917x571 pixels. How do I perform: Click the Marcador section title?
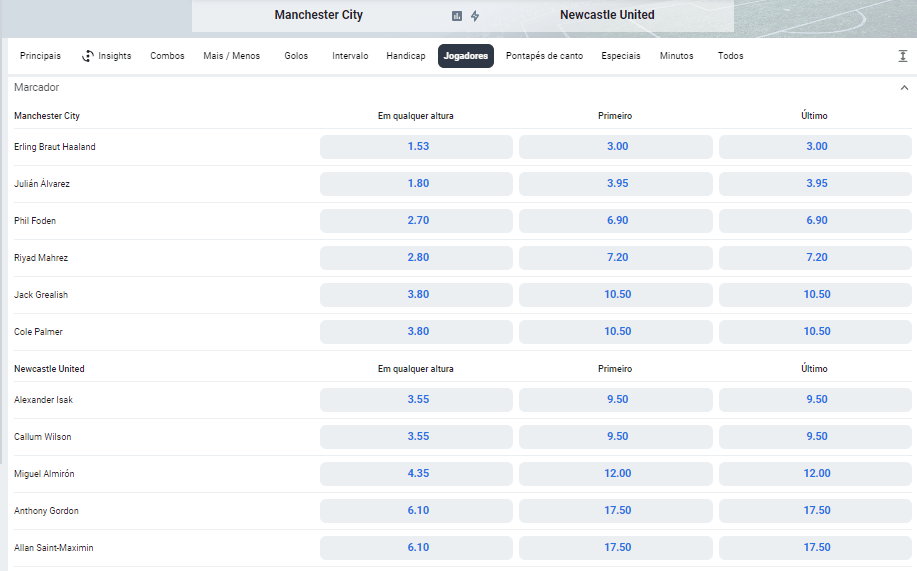[36, 87]
